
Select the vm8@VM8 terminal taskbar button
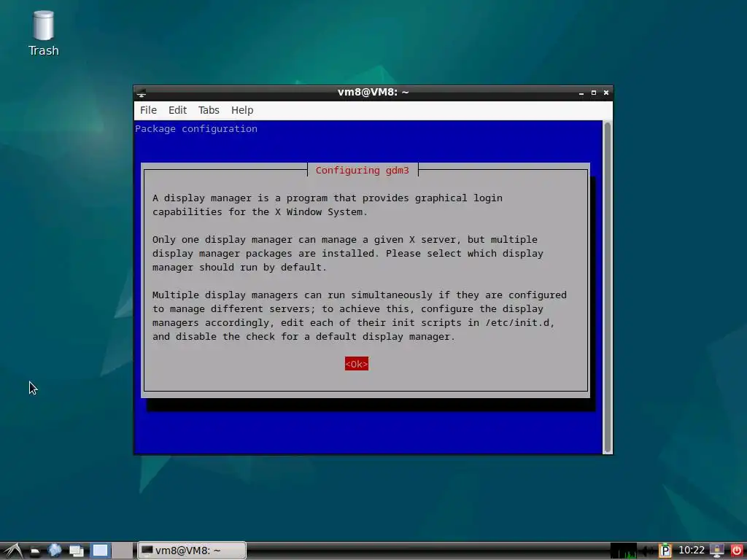192,551
